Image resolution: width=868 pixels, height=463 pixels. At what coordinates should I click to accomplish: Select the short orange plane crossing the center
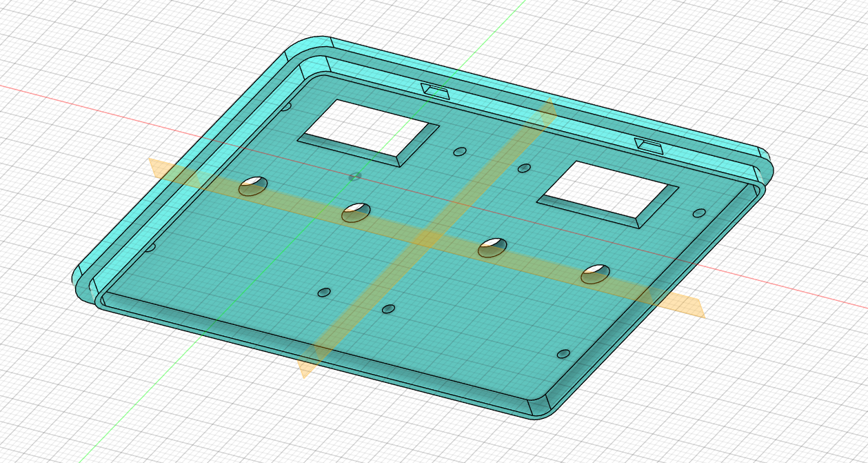coord(427,239)
